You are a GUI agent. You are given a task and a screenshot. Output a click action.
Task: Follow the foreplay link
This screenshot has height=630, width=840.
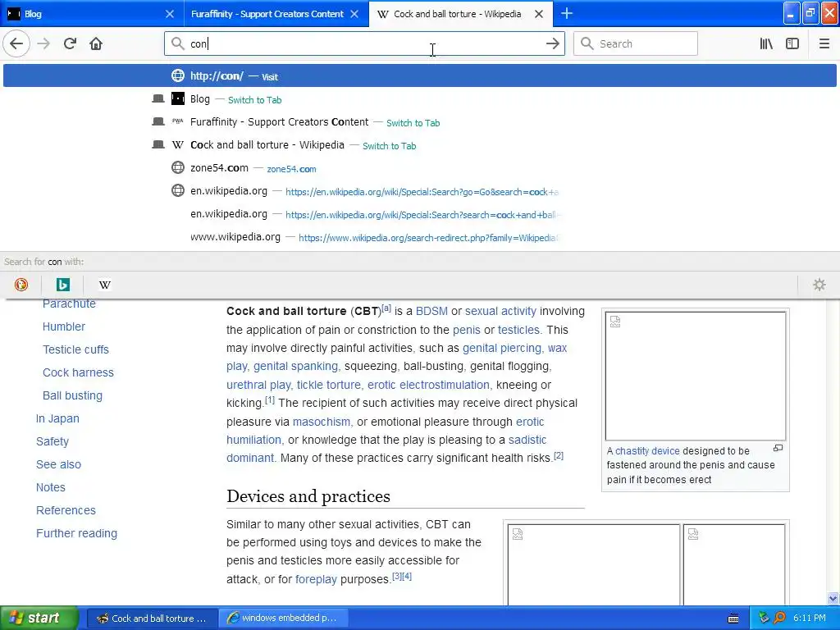click(316, 580)
